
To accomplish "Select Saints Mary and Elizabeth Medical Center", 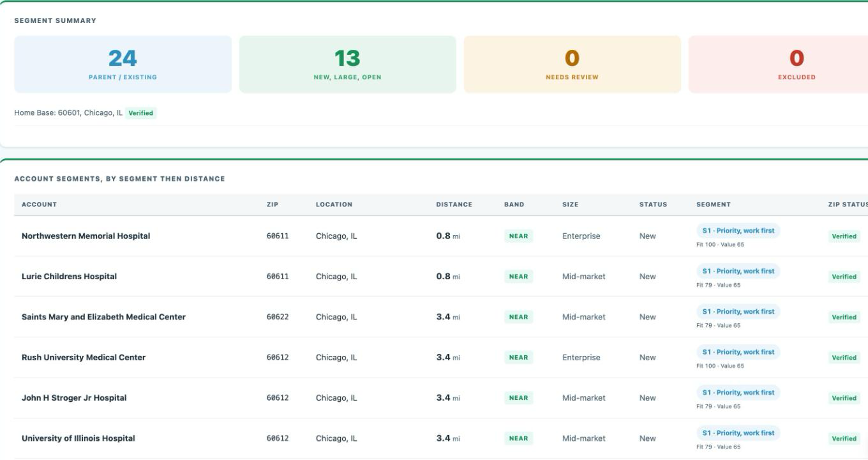I will (103, 317).
